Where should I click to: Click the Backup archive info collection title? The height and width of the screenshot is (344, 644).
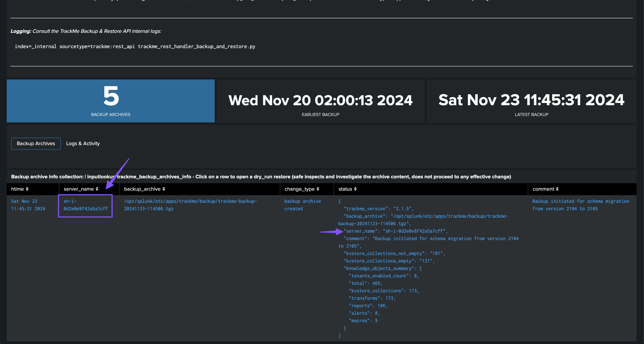[261, 177]
